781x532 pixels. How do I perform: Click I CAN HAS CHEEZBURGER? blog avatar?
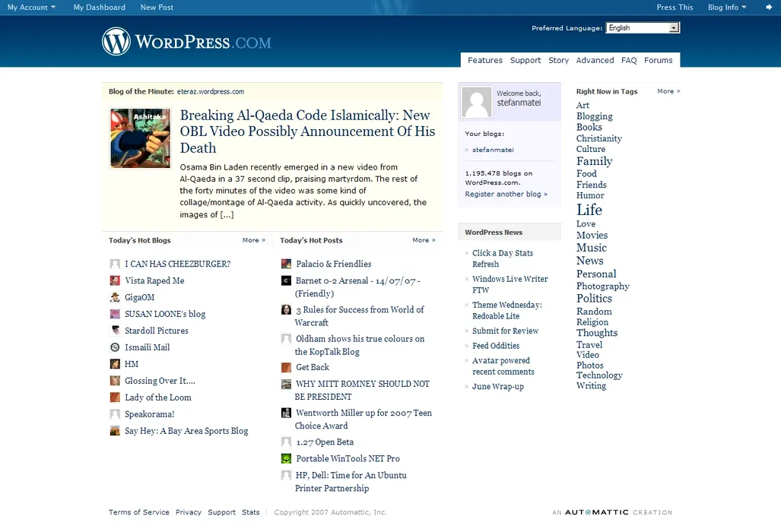click(115, 264)
